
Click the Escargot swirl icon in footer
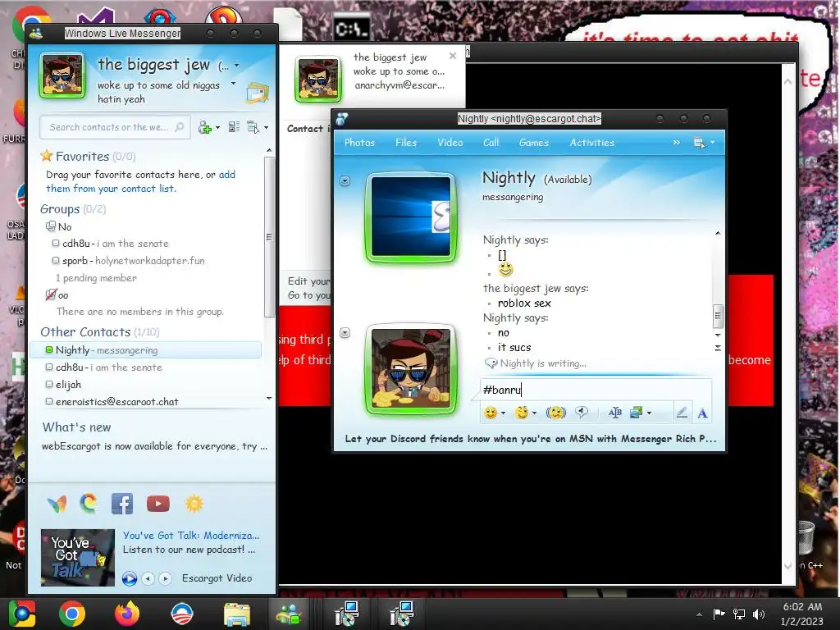pyautogui.click(x=89, y=503)
